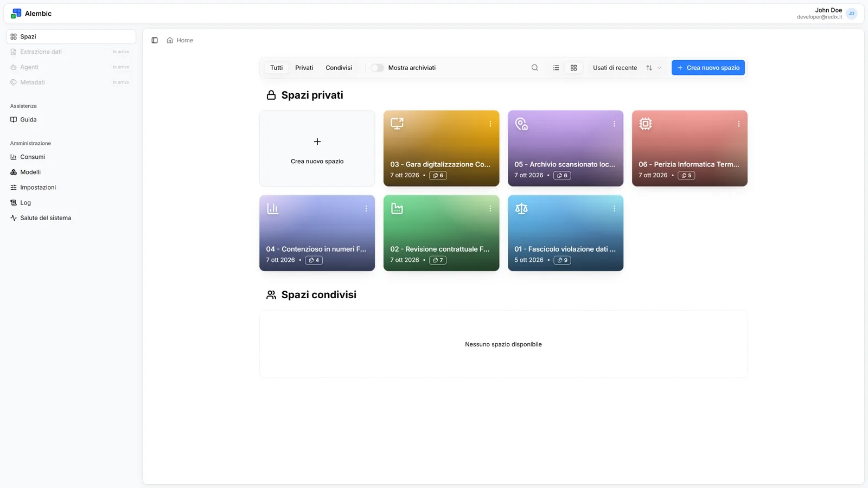868x488 pixels.
Task: Click the blue Crea nuovo spazio button
Action: [x=708, y=68]
